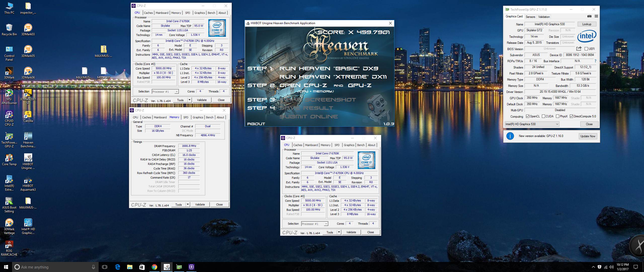644x272 pixels.
Task: Click the Lookup button in GPU-Z
Action: [587, 24]
